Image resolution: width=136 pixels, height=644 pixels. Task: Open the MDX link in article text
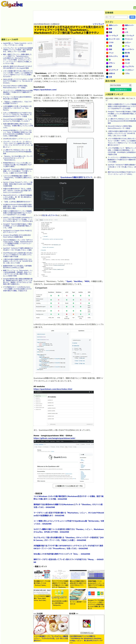click(x=87, y=282)
